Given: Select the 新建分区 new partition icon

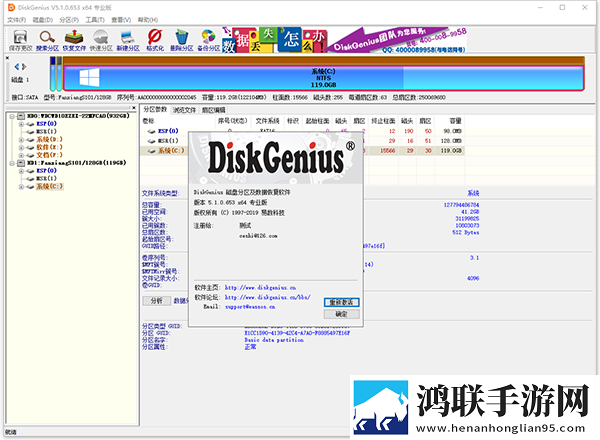Looking at the screenshot, I should [128, 40].
